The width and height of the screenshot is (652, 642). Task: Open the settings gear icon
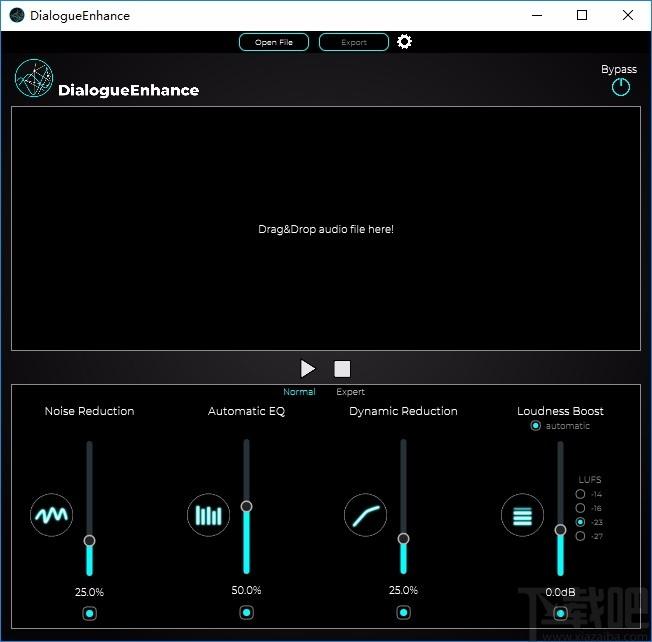click(404, 42)
